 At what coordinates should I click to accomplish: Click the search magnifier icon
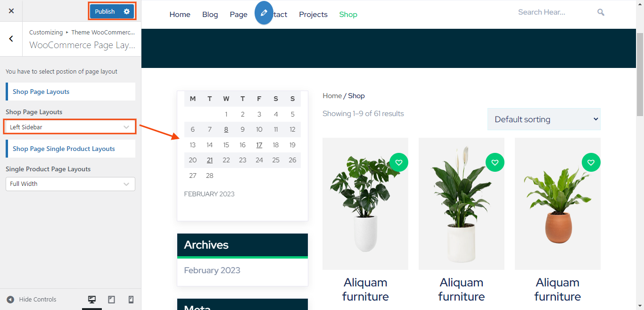[601, 12]
